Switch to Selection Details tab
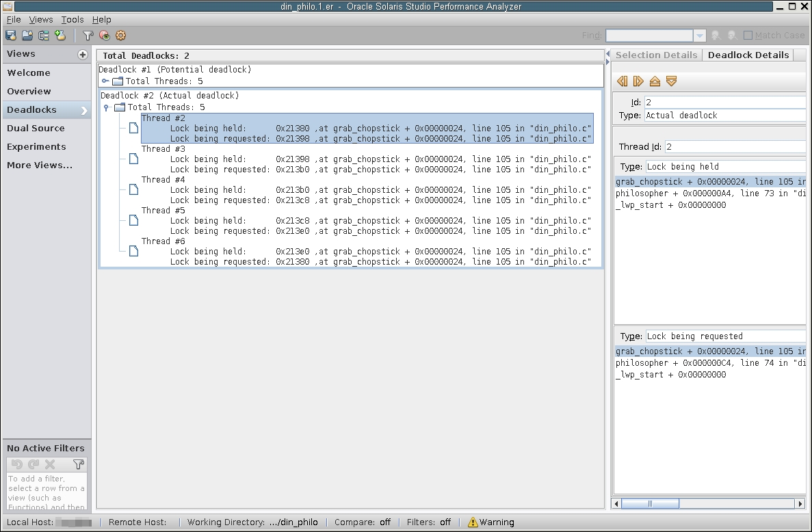812x532 pixels. click(656, 55)
